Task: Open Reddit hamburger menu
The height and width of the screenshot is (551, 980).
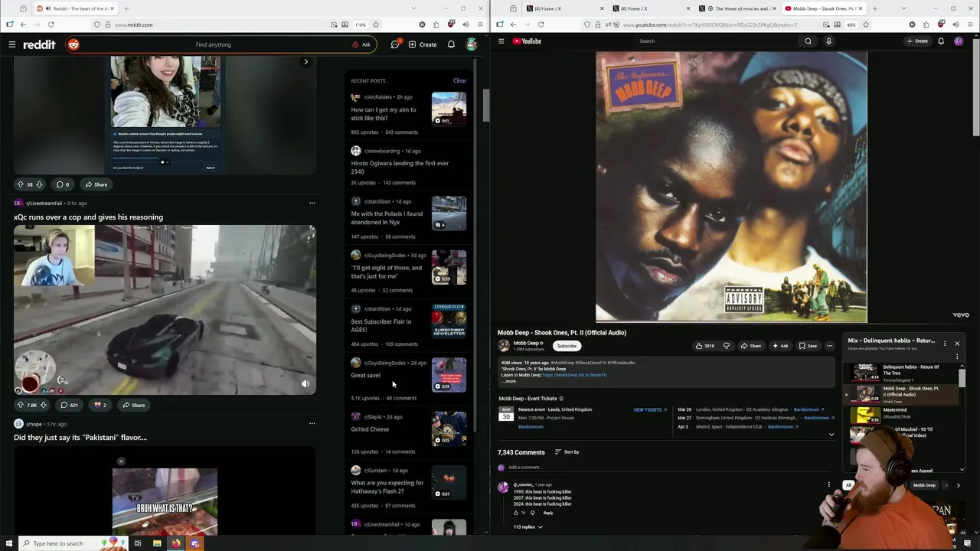Action: tap(12, 44)
